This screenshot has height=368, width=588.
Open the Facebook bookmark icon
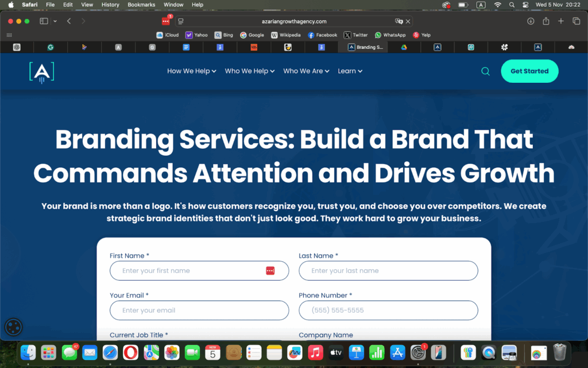pyautogui.click(x=322, y=34)
